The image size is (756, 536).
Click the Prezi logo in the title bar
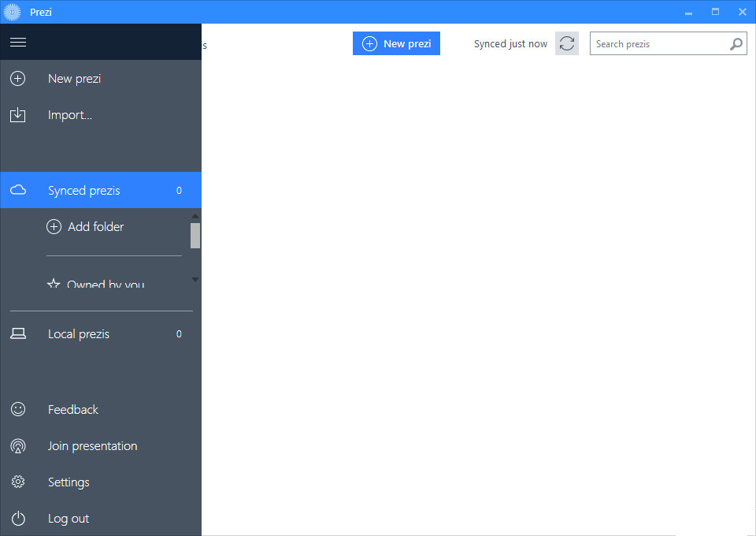pos(12,12)
